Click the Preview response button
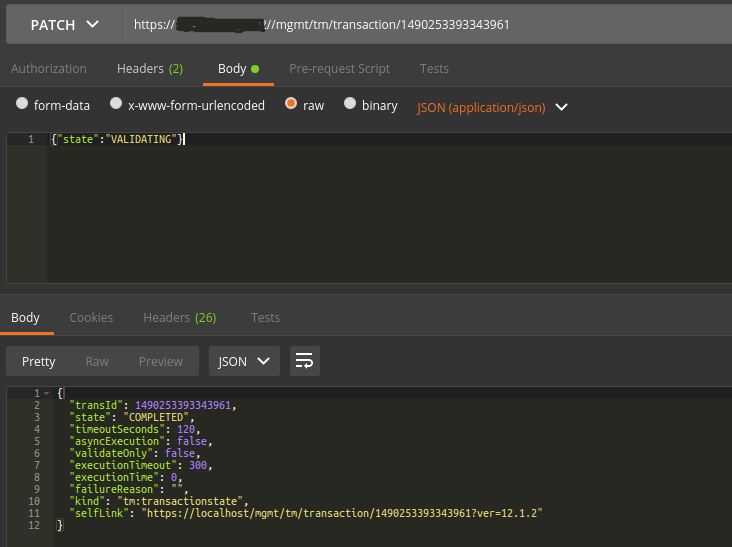 [160, 361]
